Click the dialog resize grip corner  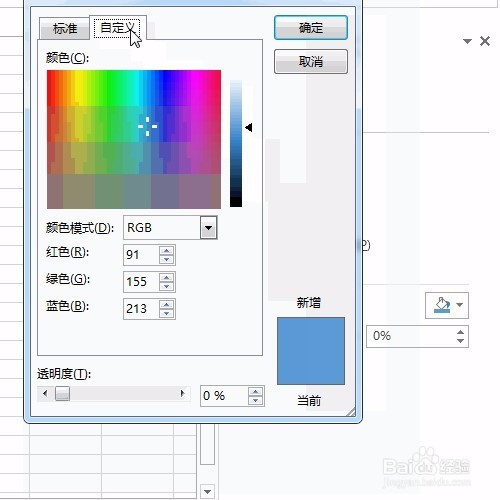click(x=351, y=412)
